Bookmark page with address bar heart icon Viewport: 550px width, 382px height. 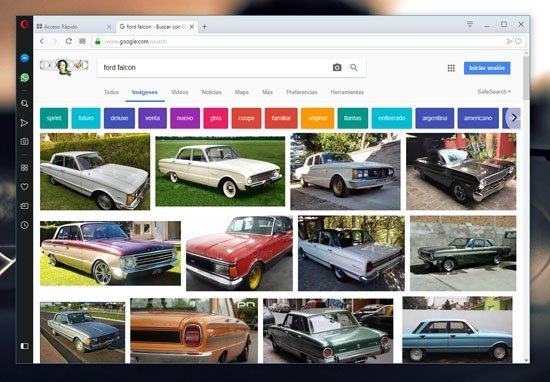pyautogui.click(x=518, y=41)
